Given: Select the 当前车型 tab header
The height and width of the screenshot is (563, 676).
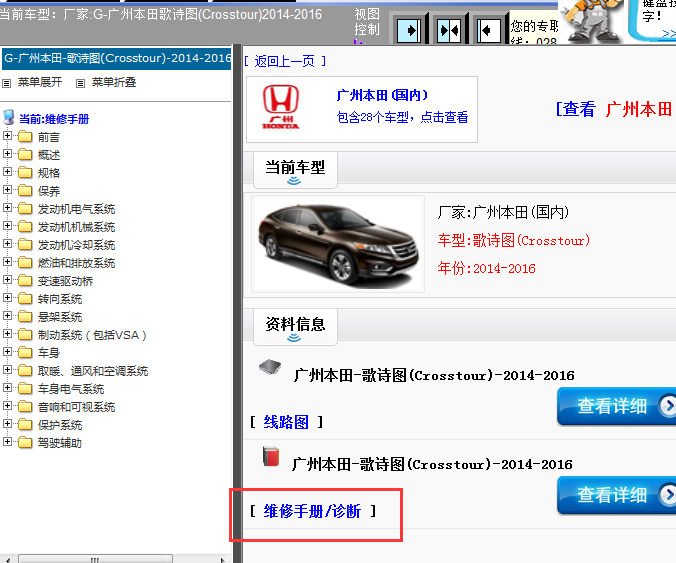Looking at the screenshot, I should click(x=295, y=169).
